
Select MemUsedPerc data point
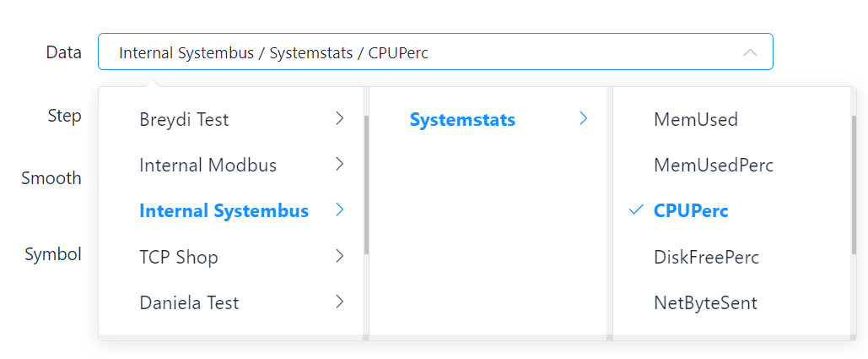pos(714,166)
